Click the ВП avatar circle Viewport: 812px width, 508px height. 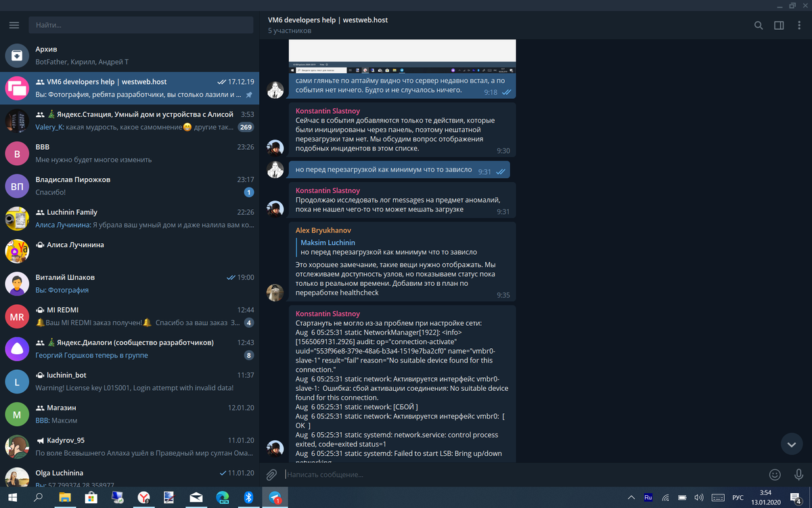click(x=17, y=186)
